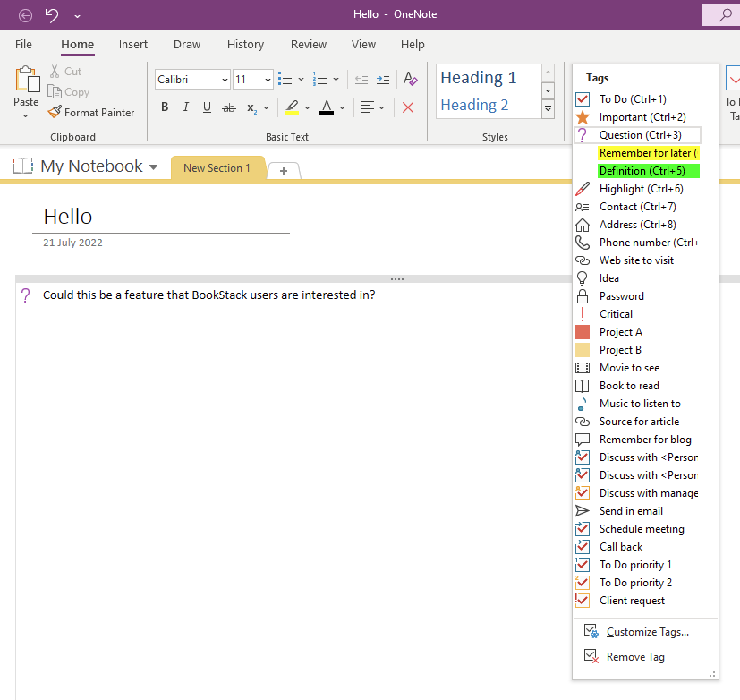This screenshot has width=740, height=700.
Task: Switch to the Insert tab
Action: [x=133, y=45]
